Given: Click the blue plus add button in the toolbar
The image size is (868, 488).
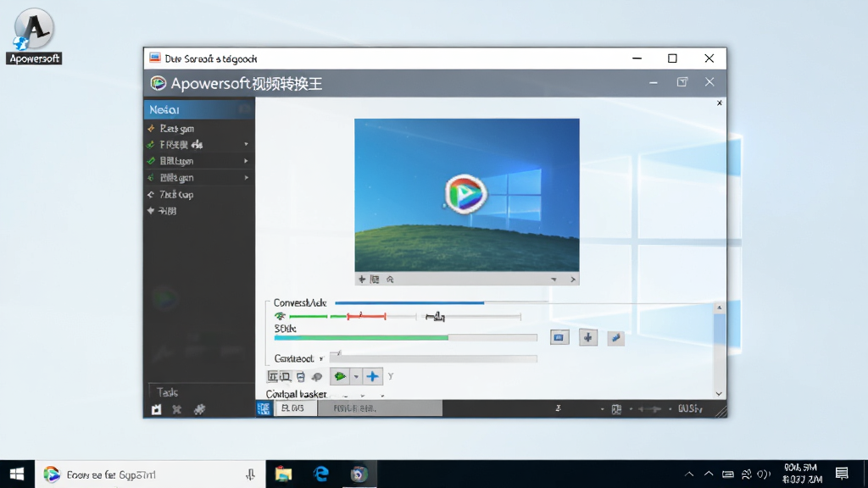Looking at the screenshot, I should [x=373, y=377].
